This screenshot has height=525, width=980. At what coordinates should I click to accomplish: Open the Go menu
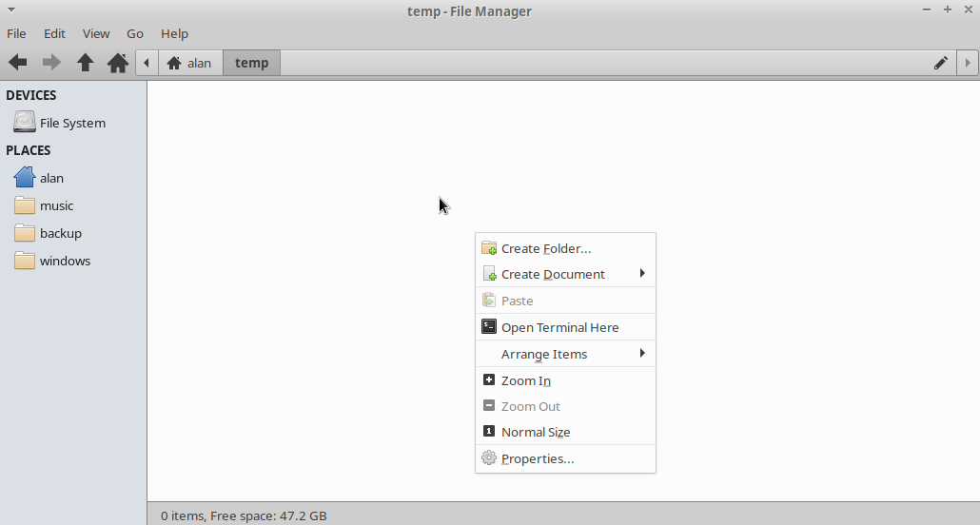[x=135, y=33]
